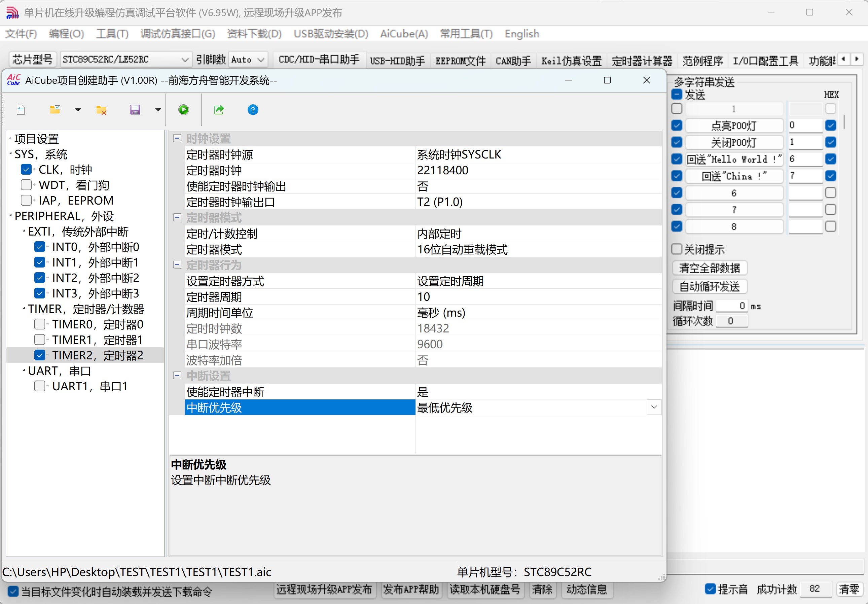Switch to USB-HID助手 tab
The height and width of the screenshot is (604, 868).
[x=397, y=61]
